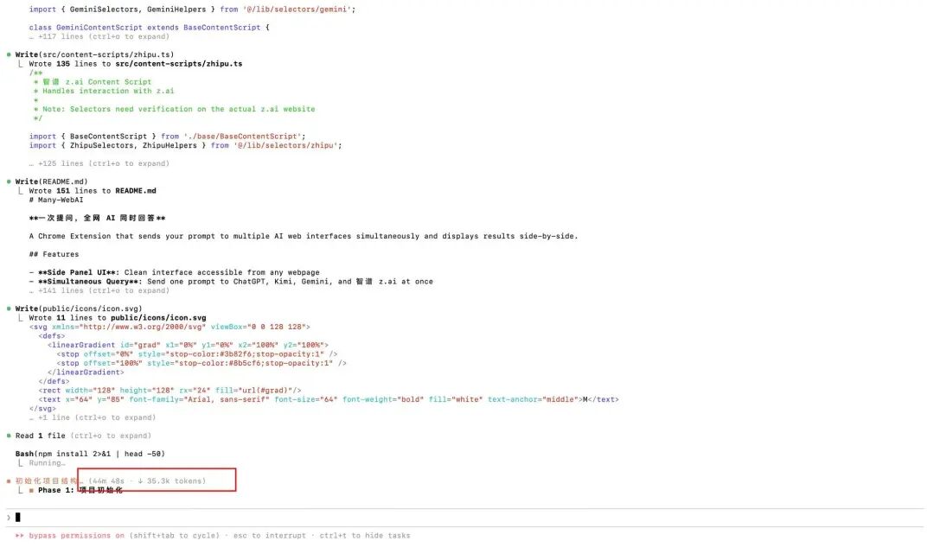
Task: Click 'Wrote 151 lines to README.md'
Action: click(x=93, y=191)
